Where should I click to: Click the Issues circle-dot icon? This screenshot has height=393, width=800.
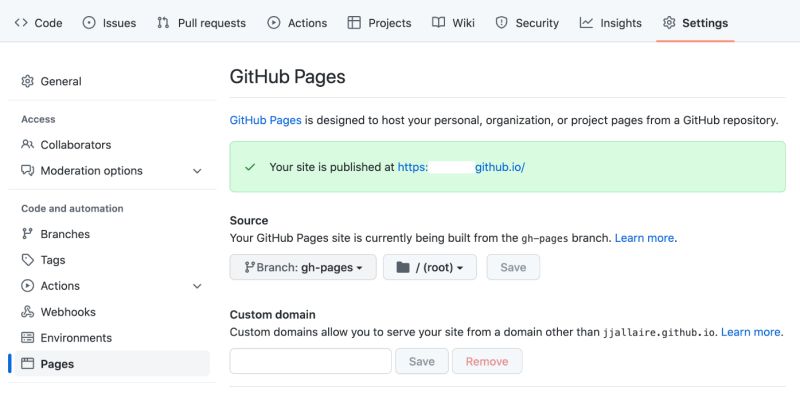pyautogui.click(x=89, y=23)
